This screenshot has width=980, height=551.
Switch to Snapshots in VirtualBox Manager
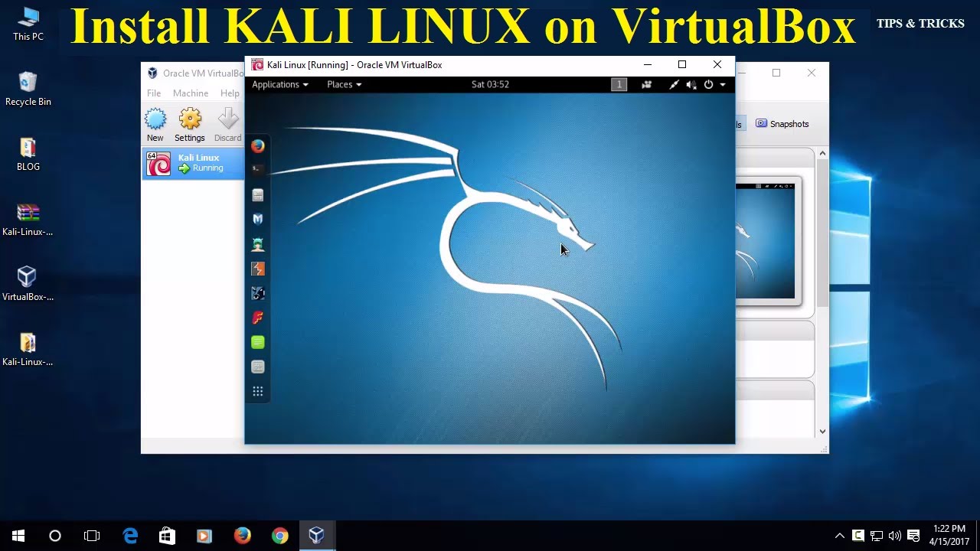tap(782, 124)
